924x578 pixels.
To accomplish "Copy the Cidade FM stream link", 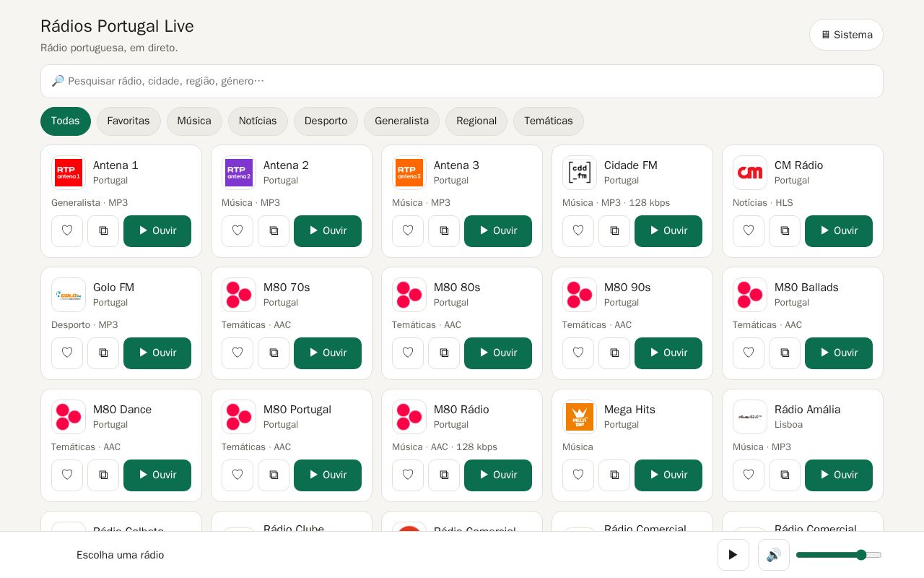I will point(614,231).
